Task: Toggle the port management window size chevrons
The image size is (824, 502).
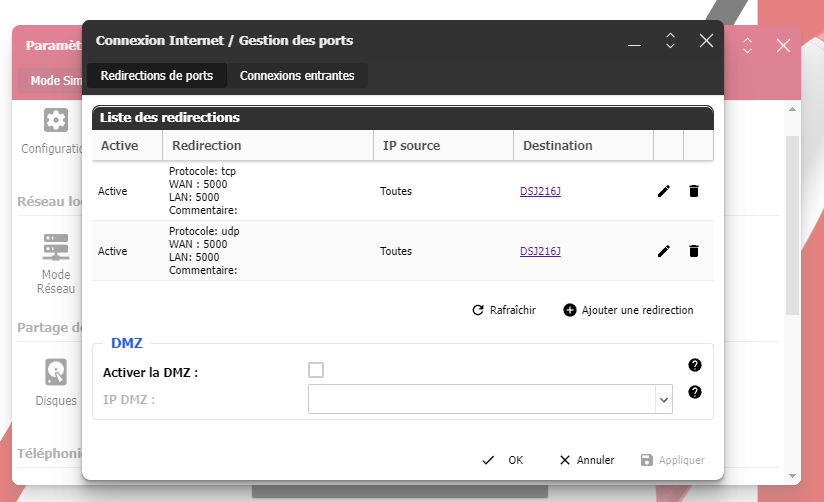Action: click(x=670, y=41)
